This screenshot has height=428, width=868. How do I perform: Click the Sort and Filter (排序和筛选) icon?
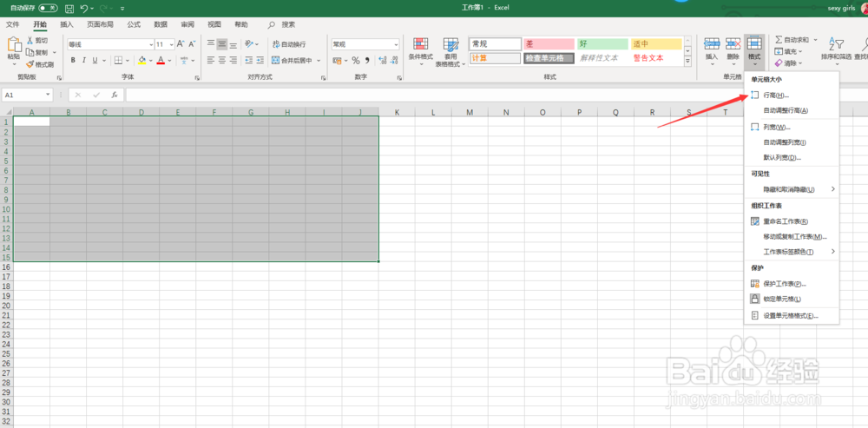coord(836,43)
